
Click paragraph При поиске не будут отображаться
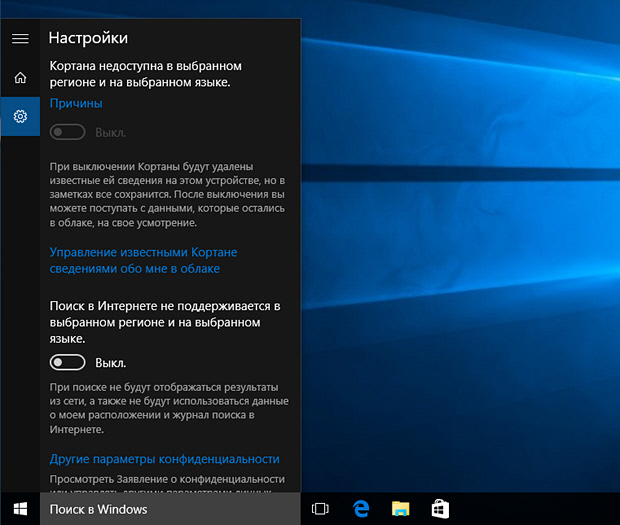click(169, 408)
